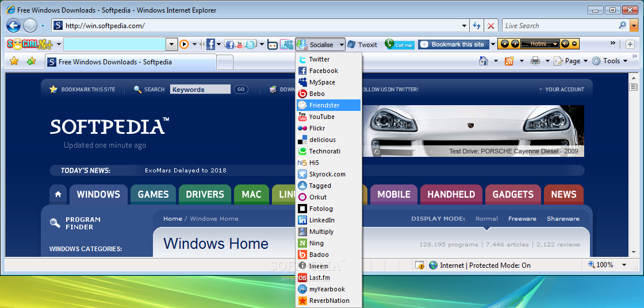Screen dimensions: 644x308
Task: Select highlighted Friendster menu entry
Action: [328, 105]
